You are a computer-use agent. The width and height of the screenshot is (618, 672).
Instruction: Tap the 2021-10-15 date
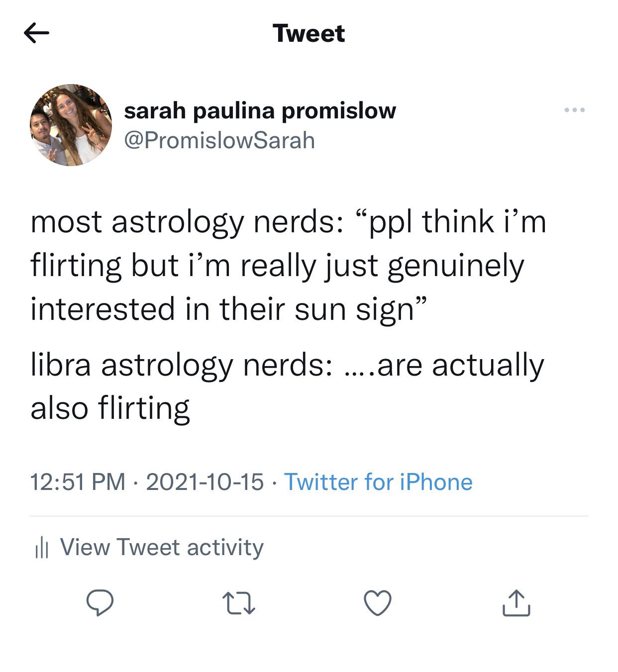205,482
